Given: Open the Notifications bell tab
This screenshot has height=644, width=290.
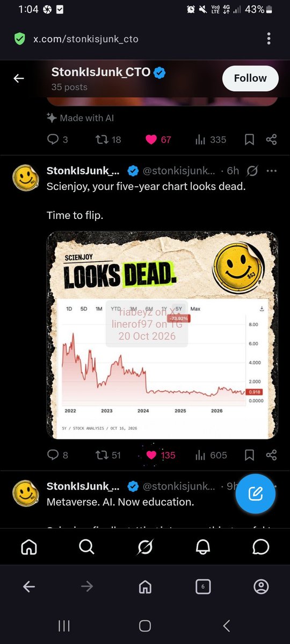Looking at the screenshot, I should point(202,547).
